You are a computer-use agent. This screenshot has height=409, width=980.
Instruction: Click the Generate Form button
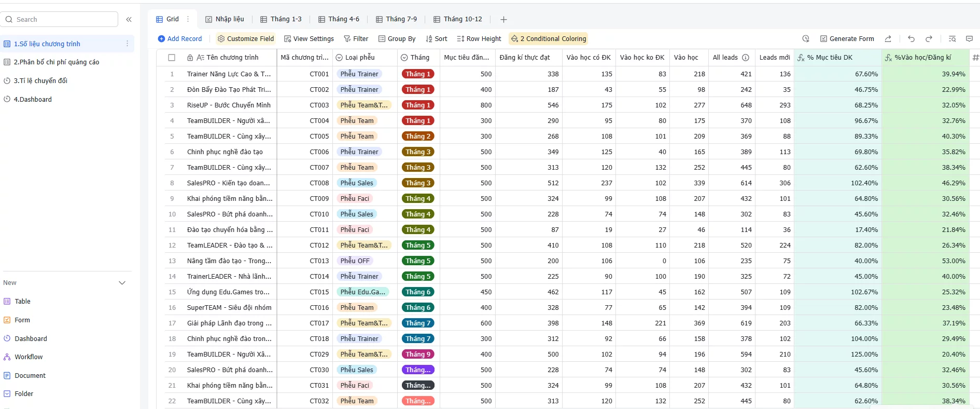(x=847, y=38)
